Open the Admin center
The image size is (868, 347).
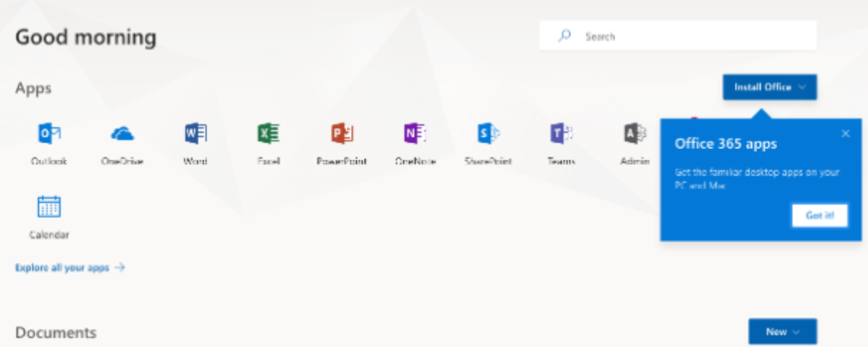(x=634, y=143)
